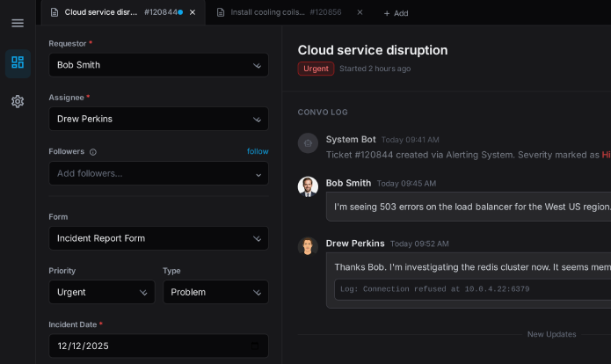The width and height of the screenshot is (611, 364).
Task: Open the Incident Date calendar picker icon
Action: (x=255, y=346)
